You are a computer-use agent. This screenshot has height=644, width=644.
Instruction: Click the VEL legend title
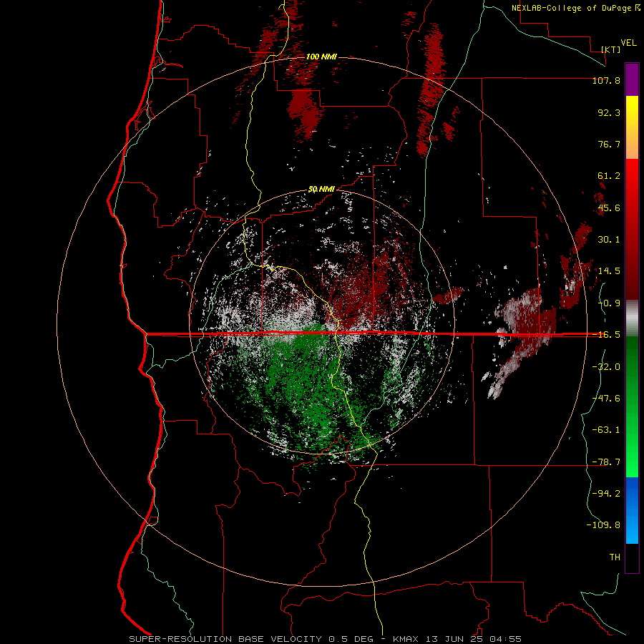point(628,43)
